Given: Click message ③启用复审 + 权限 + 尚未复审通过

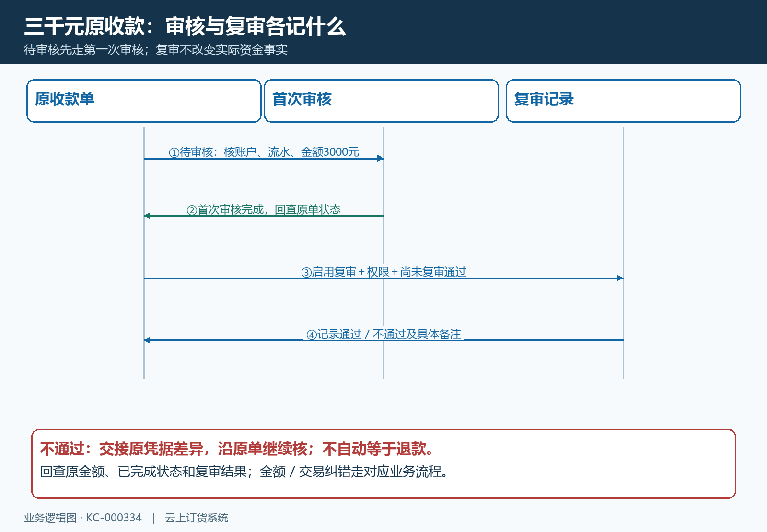Looking at the screenshot, I should pyautogui.click(x=383, y=272).
